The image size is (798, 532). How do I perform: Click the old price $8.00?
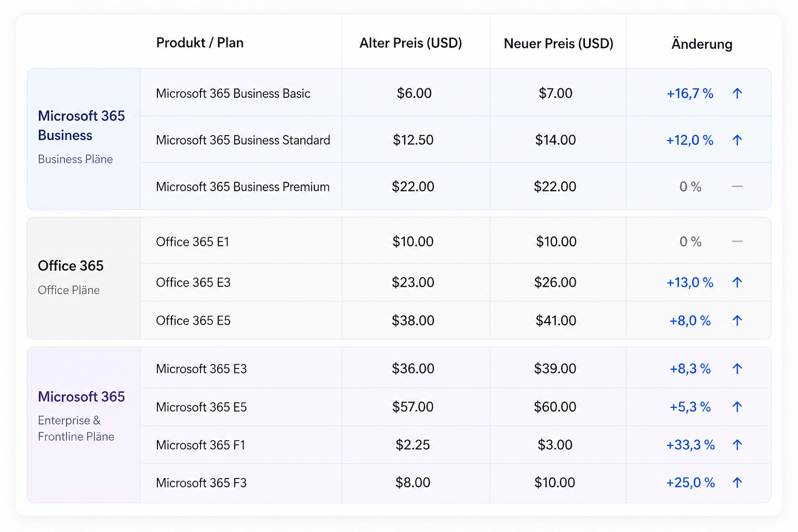pyautogui.click(x=413, y=482)
